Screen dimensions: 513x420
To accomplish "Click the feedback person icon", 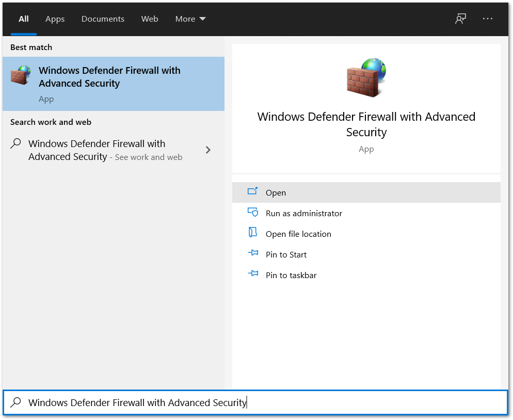I will pos(461,19).
